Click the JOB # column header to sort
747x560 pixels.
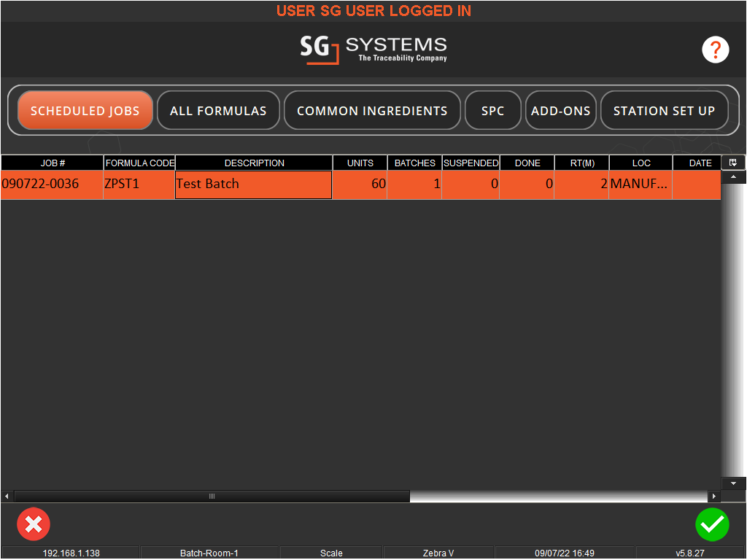[52, 163]
